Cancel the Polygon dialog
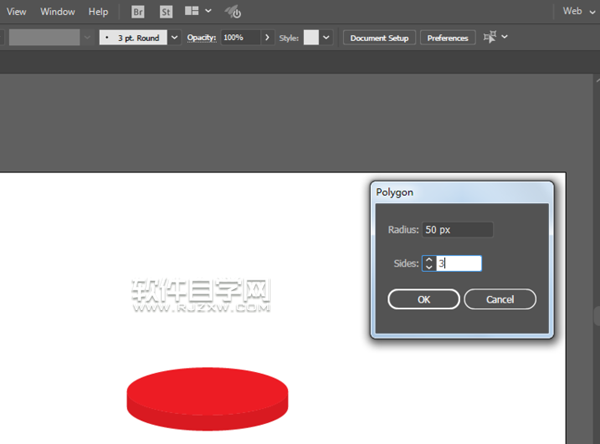 coord(500,299)
